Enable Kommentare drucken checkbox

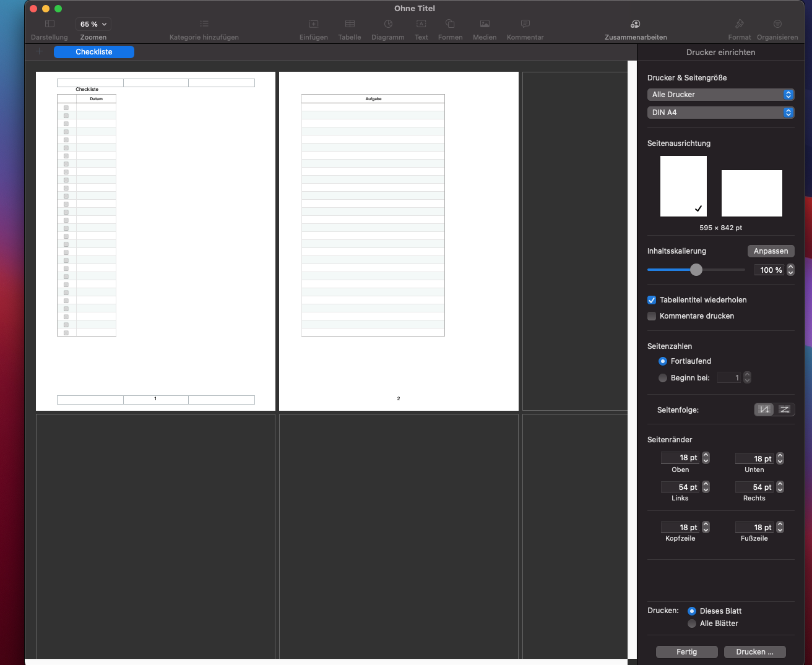coord(652,316)
